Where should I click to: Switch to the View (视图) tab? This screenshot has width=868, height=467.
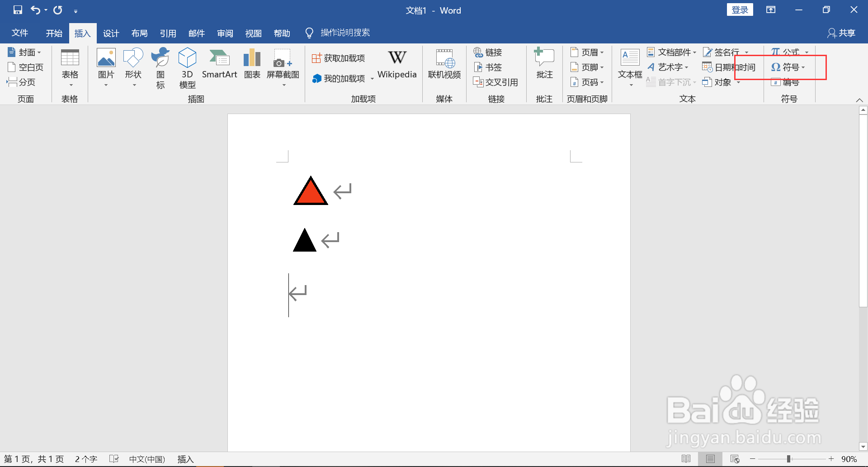point(253,33)
